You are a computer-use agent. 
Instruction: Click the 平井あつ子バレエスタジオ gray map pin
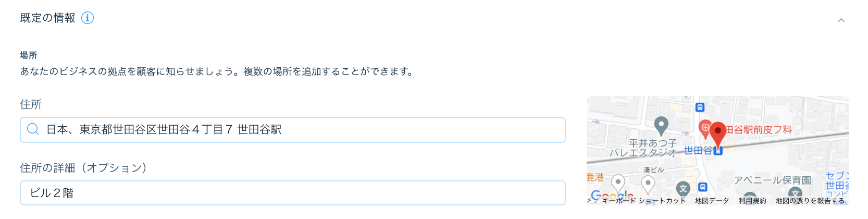(x=661, y=125)
